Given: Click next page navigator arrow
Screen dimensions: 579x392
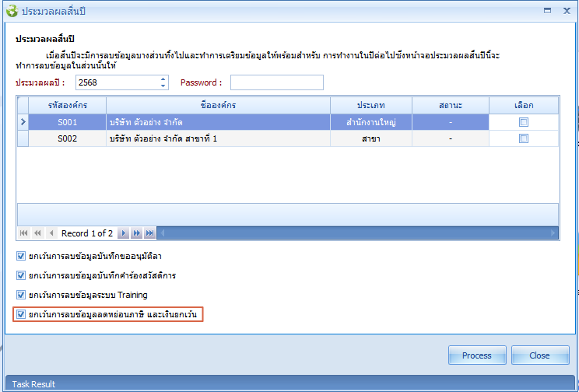Looking at the screenshot, I should [136, 233].
